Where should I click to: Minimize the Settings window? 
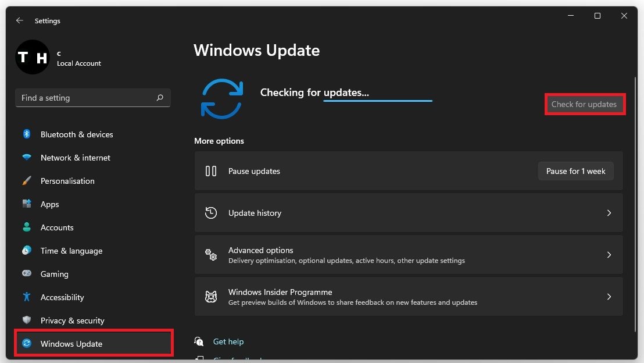point(571,16)
